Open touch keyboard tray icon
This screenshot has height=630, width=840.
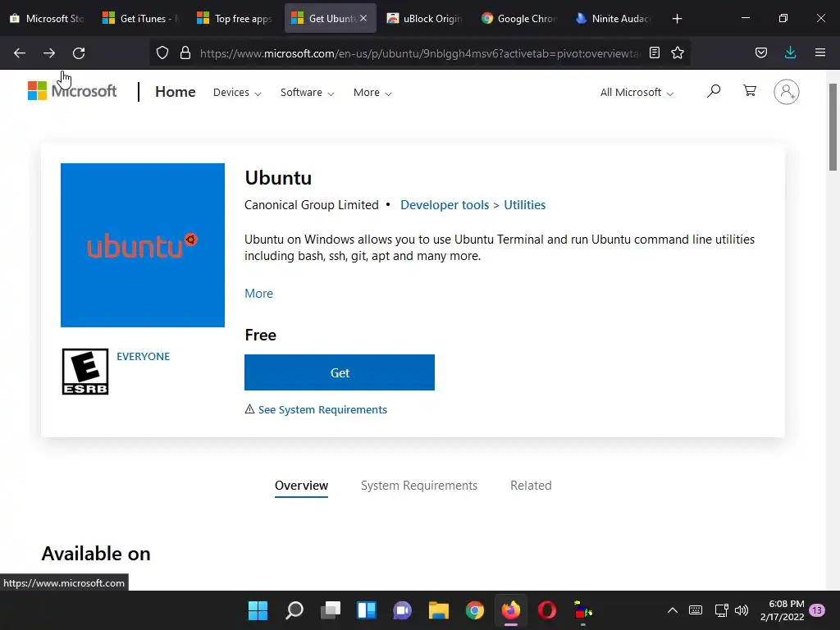(696, 610)
